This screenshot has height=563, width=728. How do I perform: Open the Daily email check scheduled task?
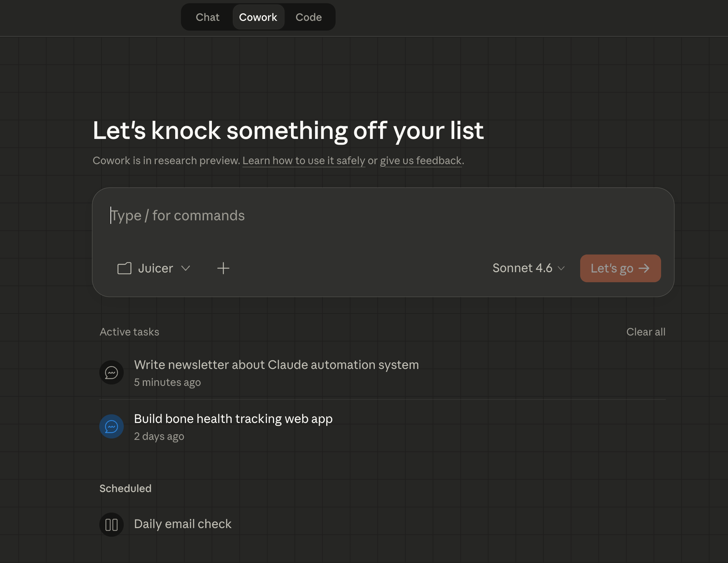pos(183,524)
